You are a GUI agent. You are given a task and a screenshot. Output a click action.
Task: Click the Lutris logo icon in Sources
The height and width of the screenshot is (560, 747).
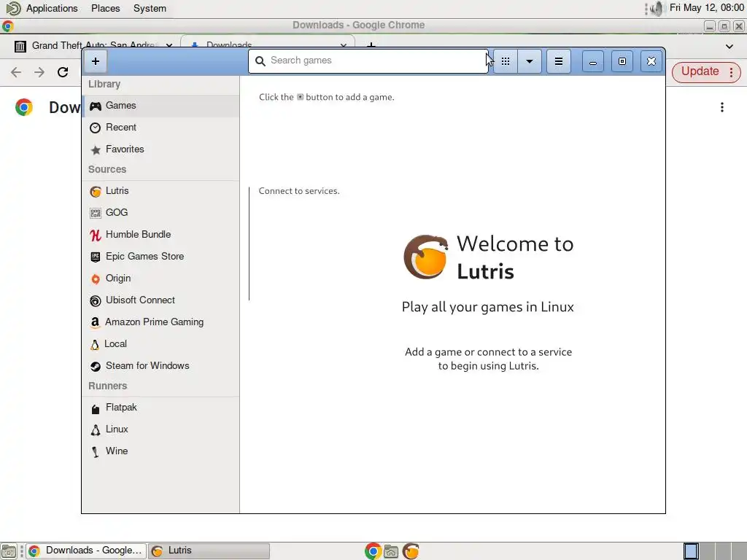click(x=96, y=192)
